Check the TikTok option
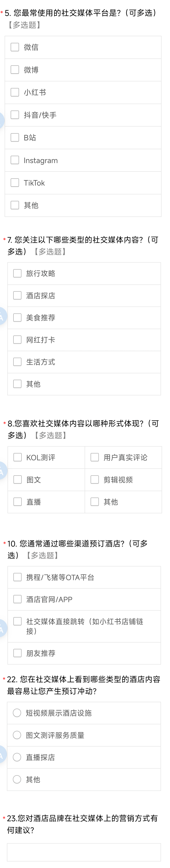The height and width of the screenshot is (868, 170). coord(15,183)
